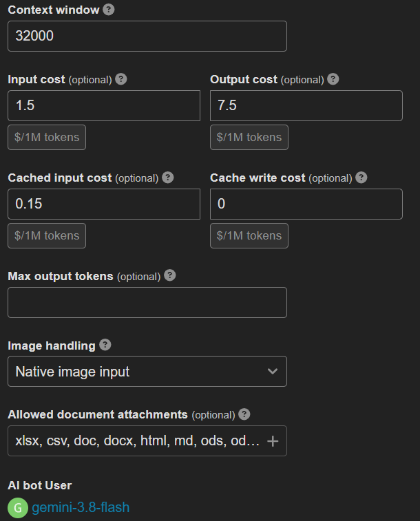Click $/1M tokens unit under Cached input cost
The image size is (420, 521).
click(47, 236)
